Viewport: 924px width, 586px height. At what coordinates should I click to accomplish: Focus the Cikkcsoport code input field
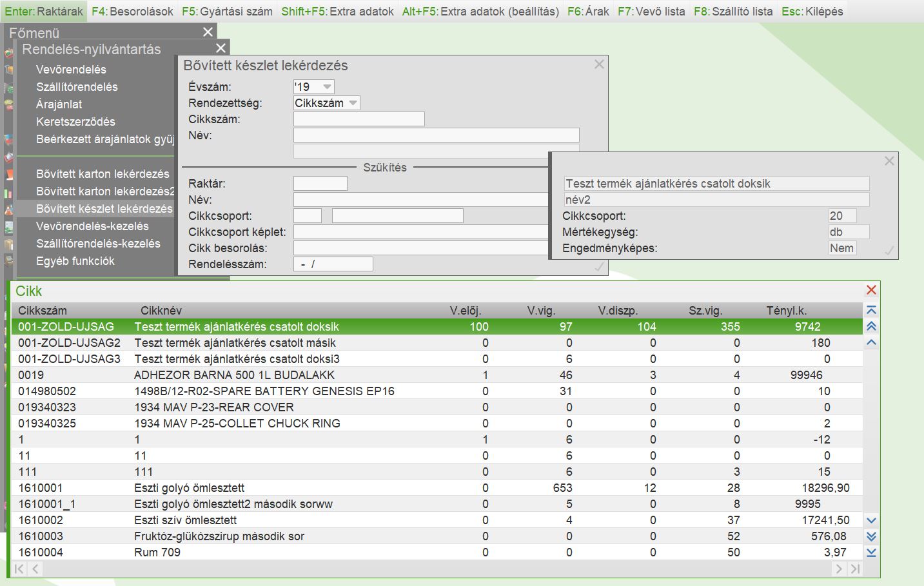pos(308,216)
